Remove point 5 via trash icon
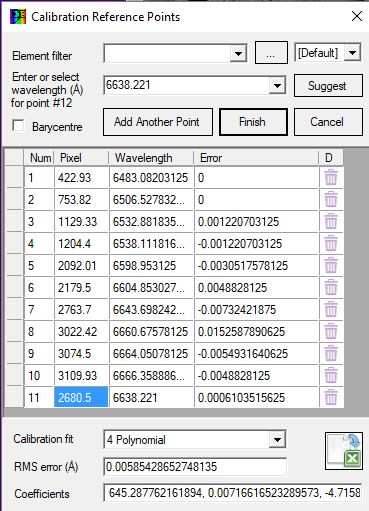 pyautogui.click(x=331, y=265)
